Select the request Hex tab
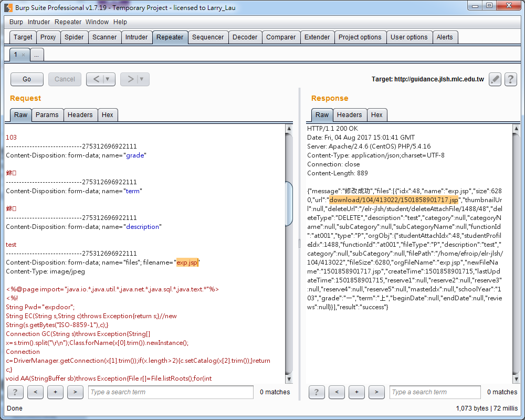The image size is (525, 420). [108, 115]
